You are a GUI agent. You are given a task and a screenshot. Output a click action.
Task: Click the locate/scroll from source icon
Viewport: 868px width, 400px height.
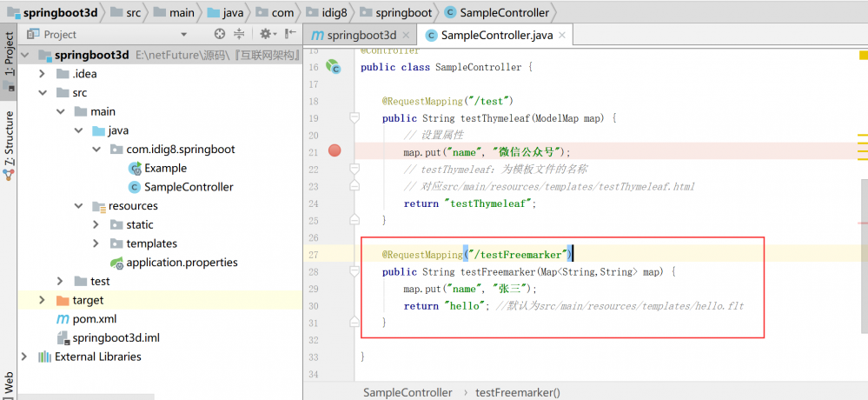pyautogui.click(x=220, y=34)
